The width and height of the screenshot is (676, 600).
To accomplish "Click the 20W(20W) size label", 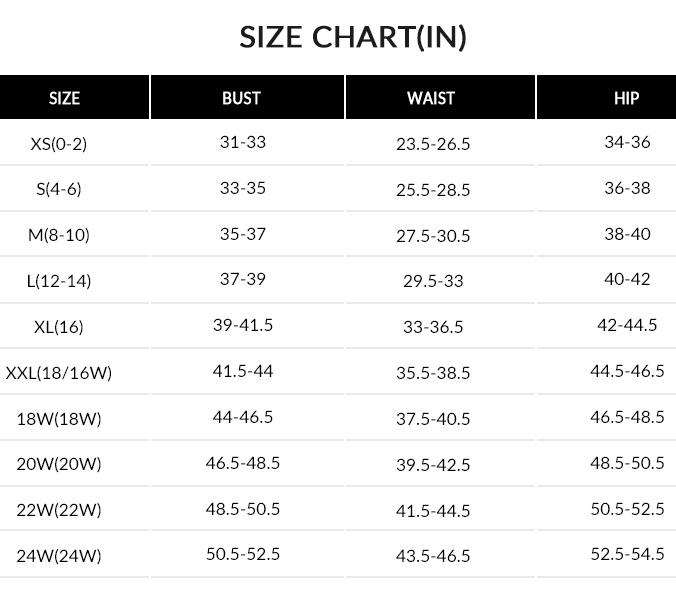I will tap(59, 464).
